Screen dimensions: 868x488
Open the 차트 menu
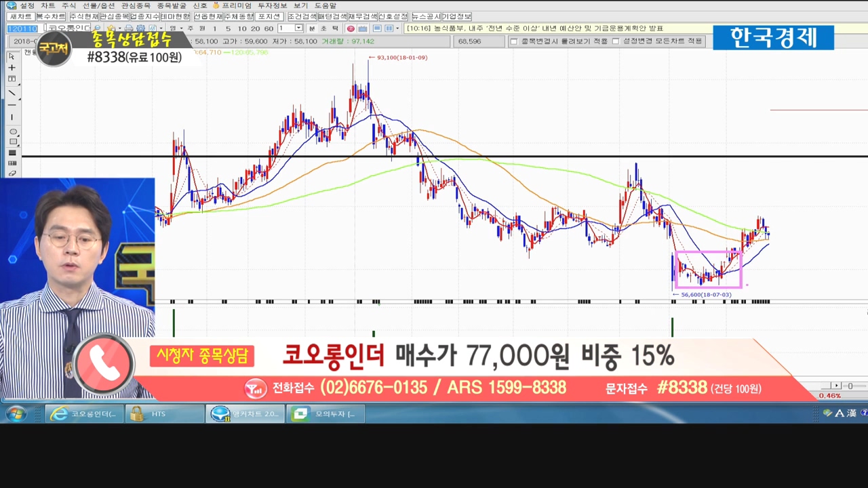pyautogui.click(x=47, y=5)
